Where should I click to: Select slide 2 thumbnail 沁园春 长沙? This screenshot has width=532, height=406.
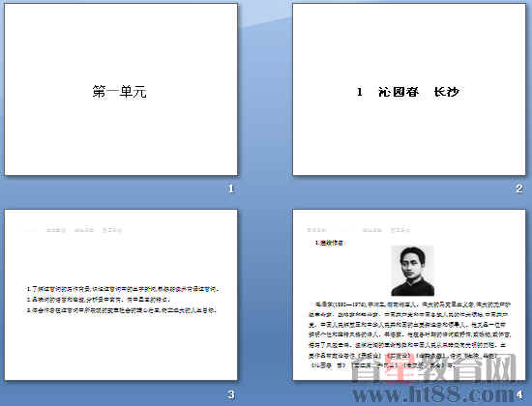[409, 89]
